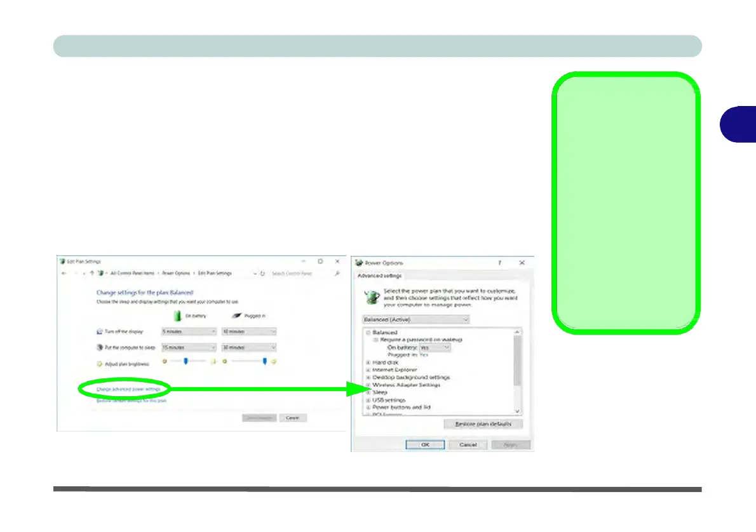Expand the Hard disk tree node
The height and width of the screenshot is (532, 756).
pyautogui.click(x=368, y=362)
